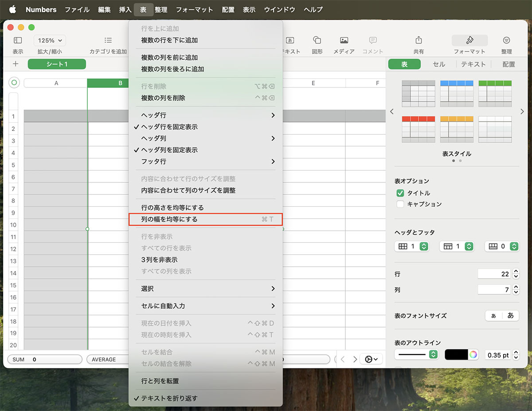
Task: Expand the ヘッダ行 submenu
Action: coord(205,115)
